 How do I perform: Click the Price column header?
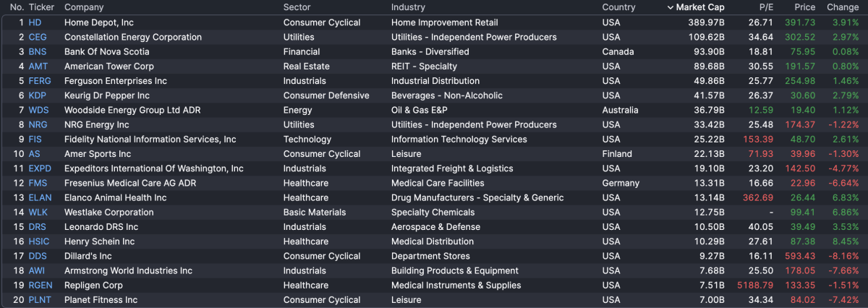[x=805, y=7]
